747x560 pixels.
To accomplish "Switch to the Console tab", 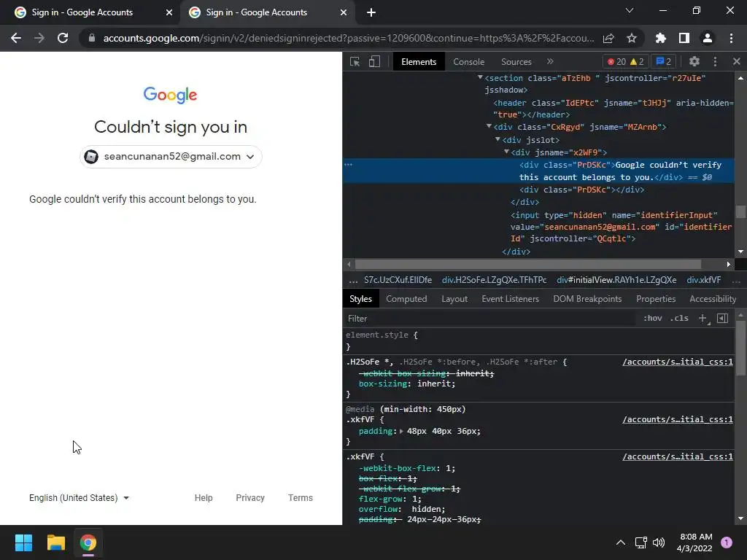I will coord(468,62).
